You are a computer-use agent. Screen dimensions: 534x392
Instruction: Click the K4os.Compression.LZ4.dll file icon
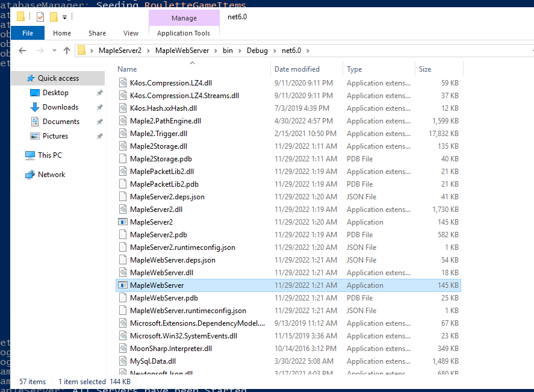click(x=123, y=82)
